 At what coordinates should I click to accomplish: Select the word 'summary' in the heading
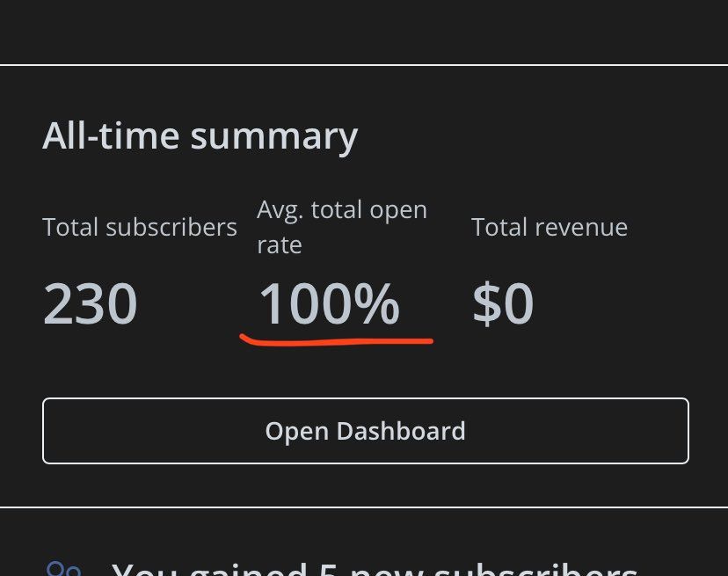[x=274, y=138]
